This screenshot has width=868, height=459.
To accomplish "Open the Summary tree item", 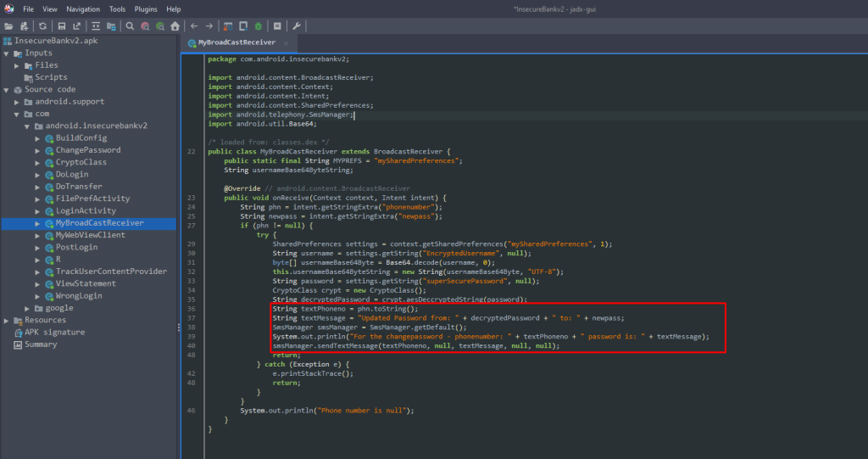I will click(x=41, y=344).
